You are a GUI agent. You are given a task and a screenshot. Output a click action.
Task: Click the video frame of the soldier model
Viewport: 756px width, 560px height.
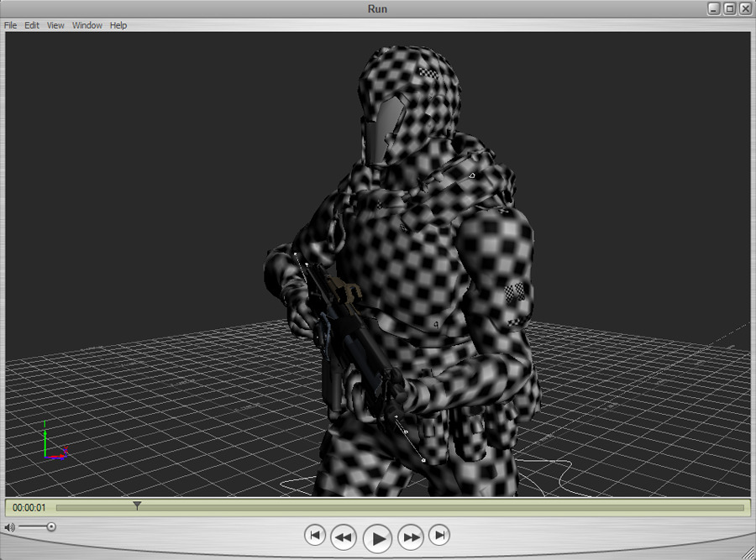click(378, 264)
